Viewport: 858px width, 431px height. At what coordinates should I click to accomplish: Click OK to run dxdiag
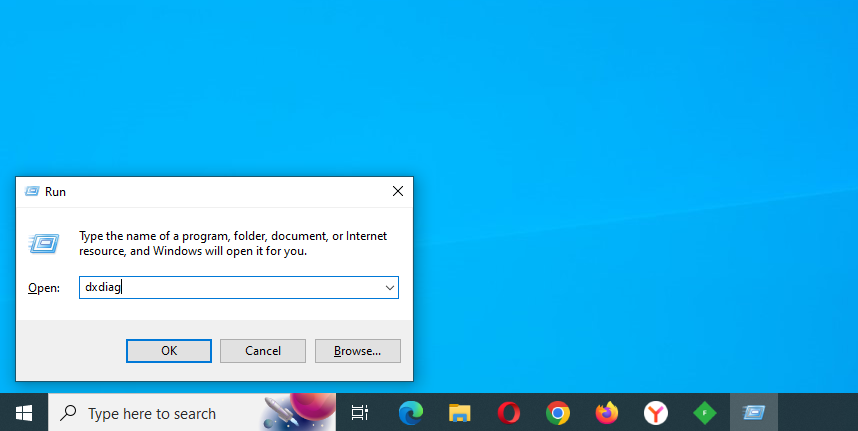[x=169, y=351]
